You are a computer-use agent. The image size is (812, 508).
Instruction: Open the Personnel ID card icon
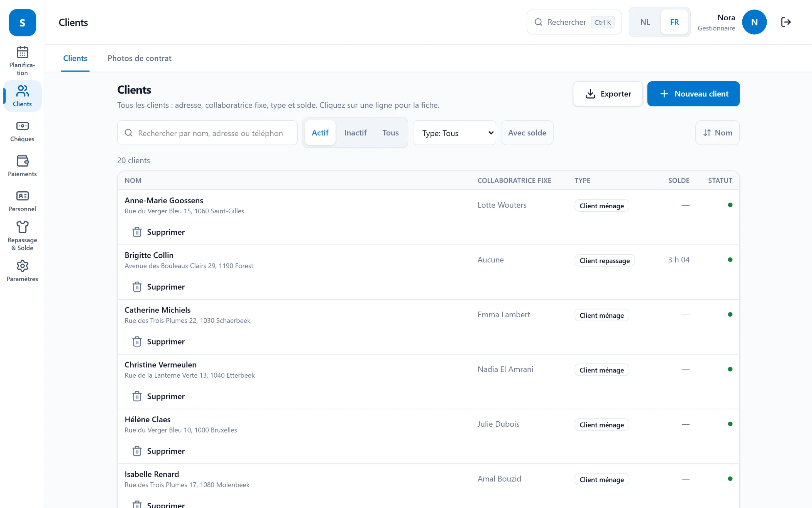(x=22, y=196)
